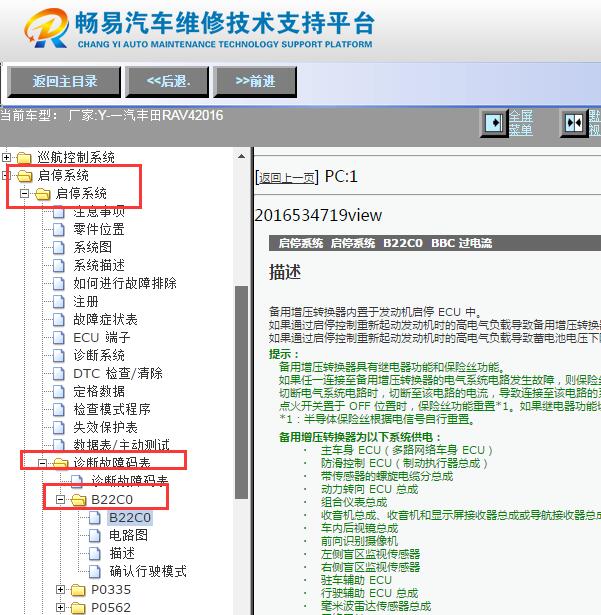Open the 描述 page under B22C0
Screen dimensions: 601x615
click(x=122, y=553)
